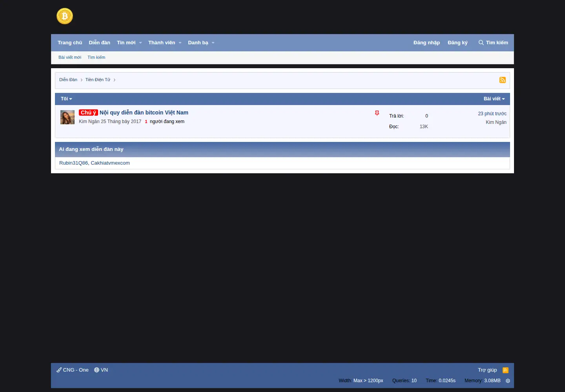Click the Đọc: 13K view count
Viewport: 565px width, 392px height.
(408, 127)
